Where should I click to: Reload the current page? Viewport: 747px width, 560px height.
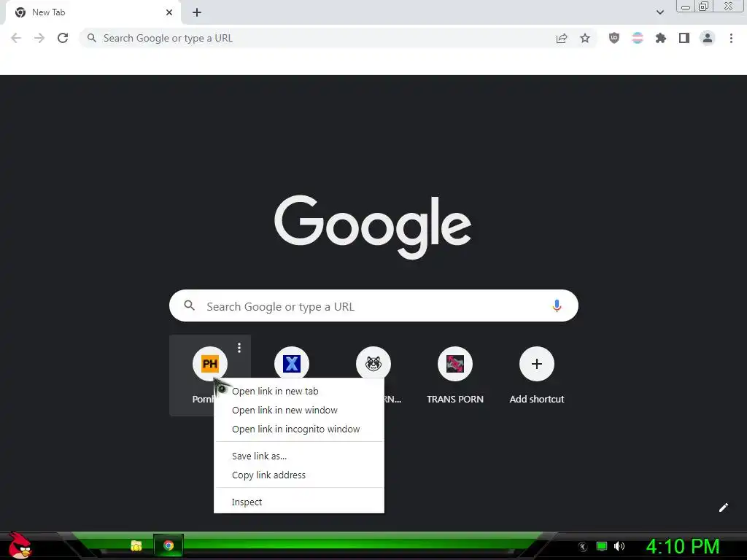pyautogui.click(x=63, y=38)
